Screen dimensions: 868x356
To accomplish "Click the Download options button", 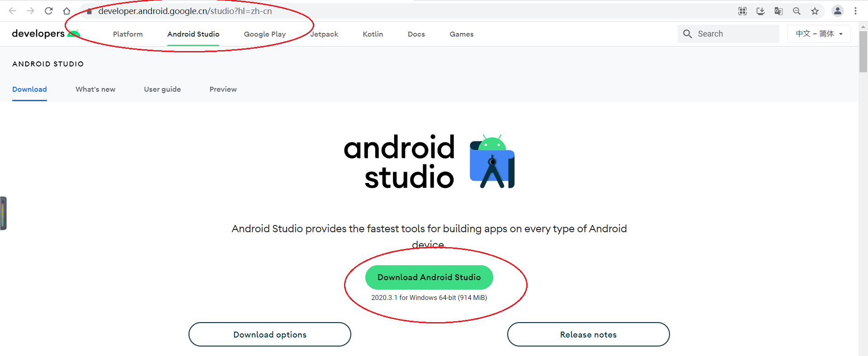I will [270, 334].
